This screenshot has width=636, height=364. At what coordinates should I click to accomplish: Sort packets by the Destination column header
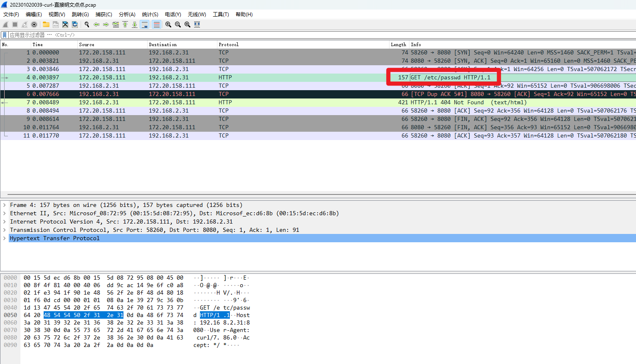coord(182,44)
